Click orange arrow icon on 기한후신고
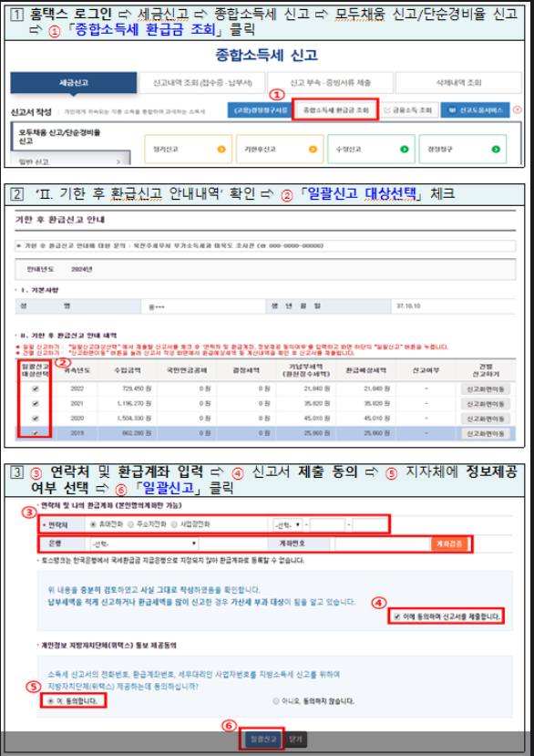534x756 pixels. 313,149
